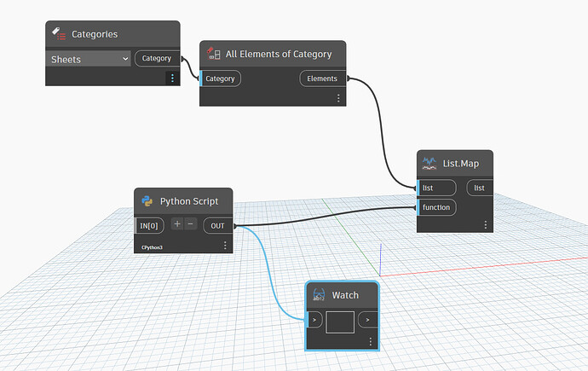Select the Watch node title
The height and width of the screenshot is (371, 588).
coord(345,295)
